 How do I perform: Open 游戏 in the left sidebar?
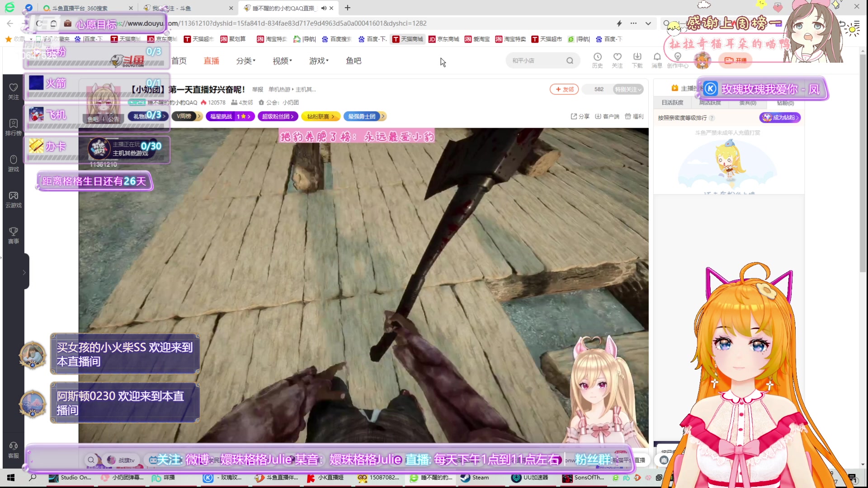tap(14, 164)
